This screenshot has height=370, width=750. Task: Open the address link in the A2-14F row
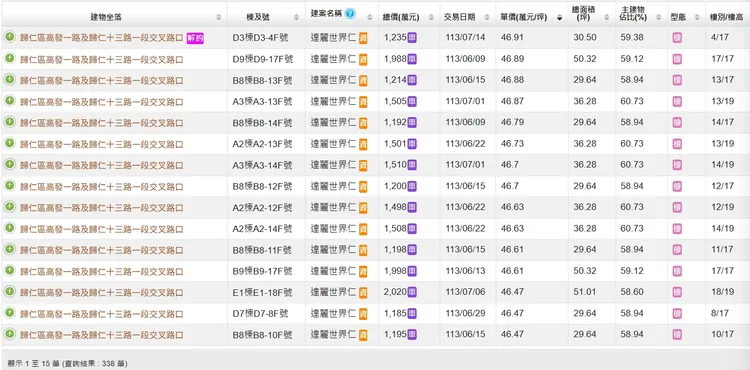tap(101, 229)
